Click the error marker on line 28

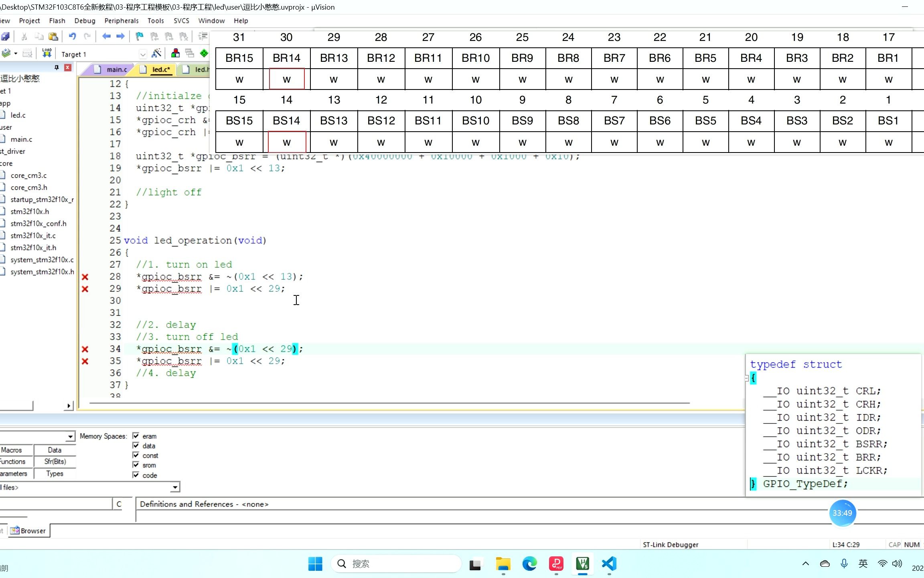[x=85, y=277]
